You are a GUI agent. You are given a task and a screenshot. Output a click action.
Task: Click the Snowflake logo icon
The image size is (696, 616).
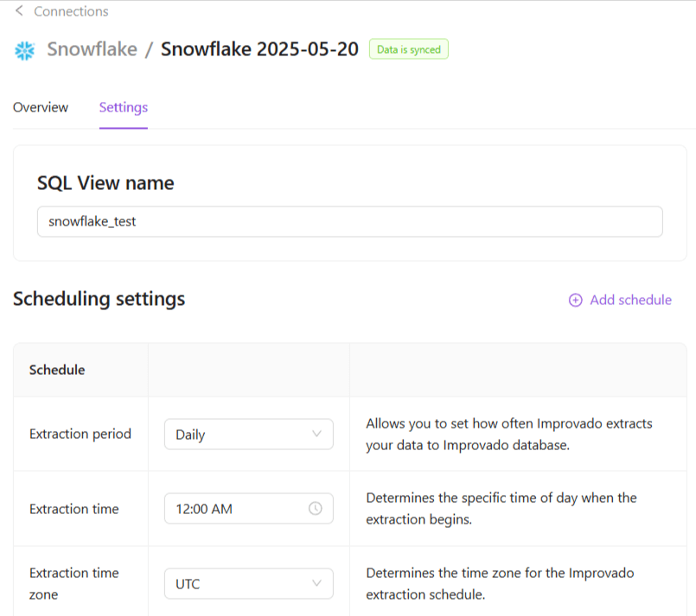[x=24, y=50]
